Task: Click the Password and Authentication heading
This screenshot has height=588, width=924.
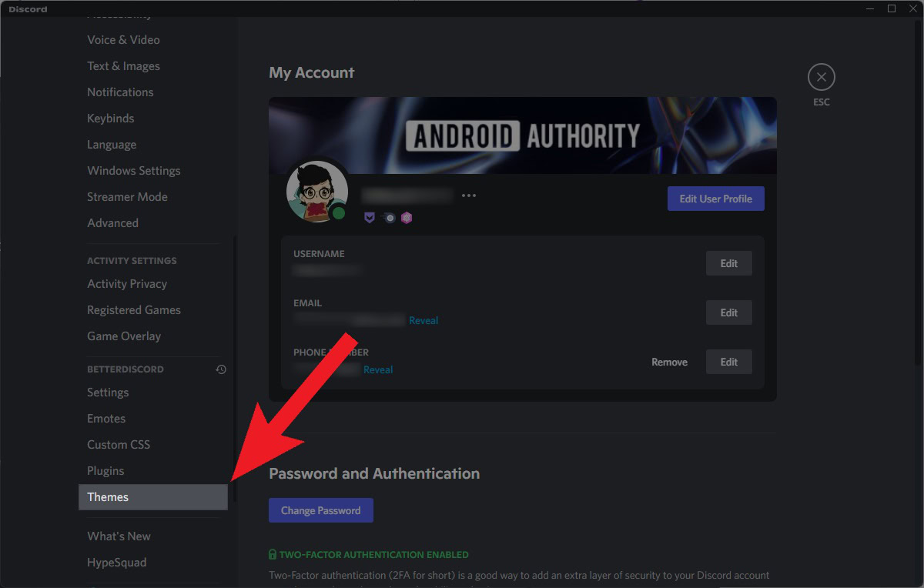Action: pos(374,473)
